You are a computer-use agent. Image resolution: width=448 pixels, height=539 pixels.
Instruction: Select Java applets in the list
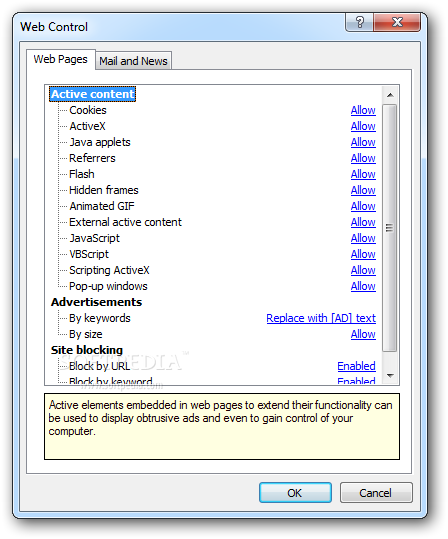pos(100,142)
